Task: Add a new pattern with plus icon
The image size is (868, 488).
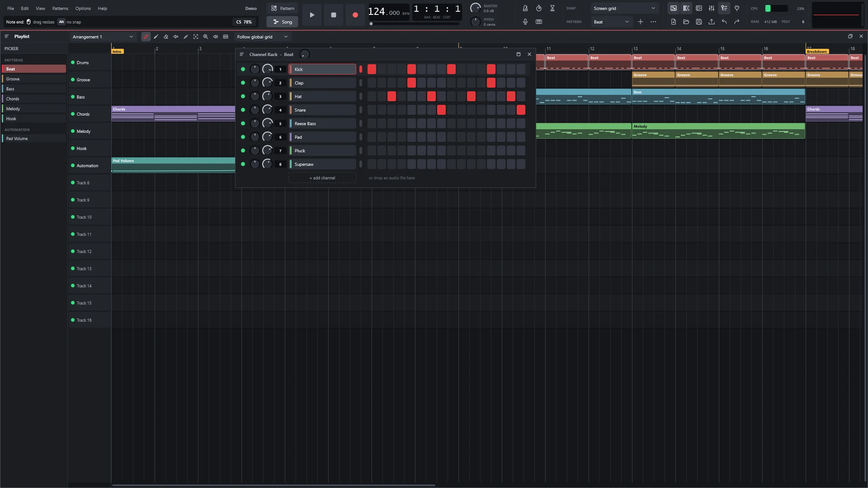Action: pyautogui.click(x=641, y=22)
